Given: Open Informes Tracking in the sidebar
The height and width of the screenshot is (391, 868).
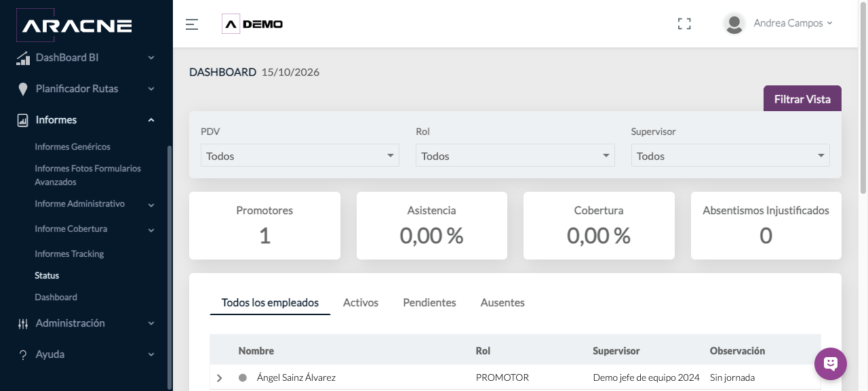Looking at the screenshot, I should (69, 254).
